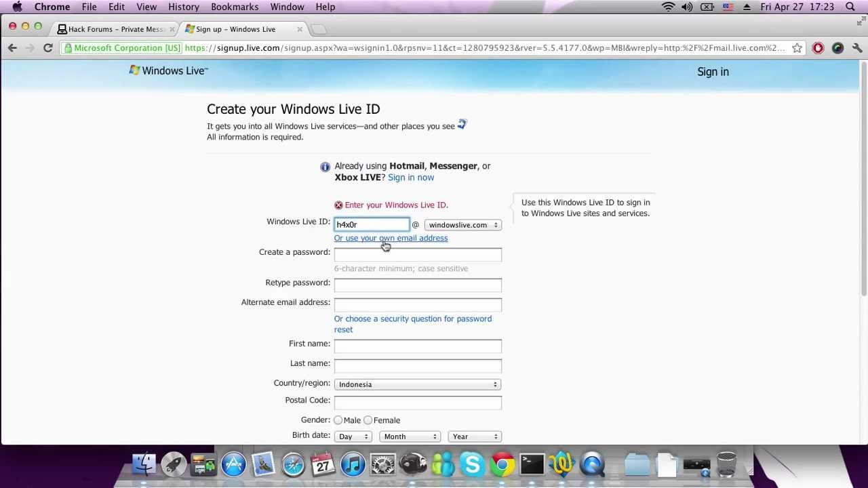Open QuickTime Player in the Dock
Image resolution: width=868 pixels, height=488 pixels.
point(592,464)
